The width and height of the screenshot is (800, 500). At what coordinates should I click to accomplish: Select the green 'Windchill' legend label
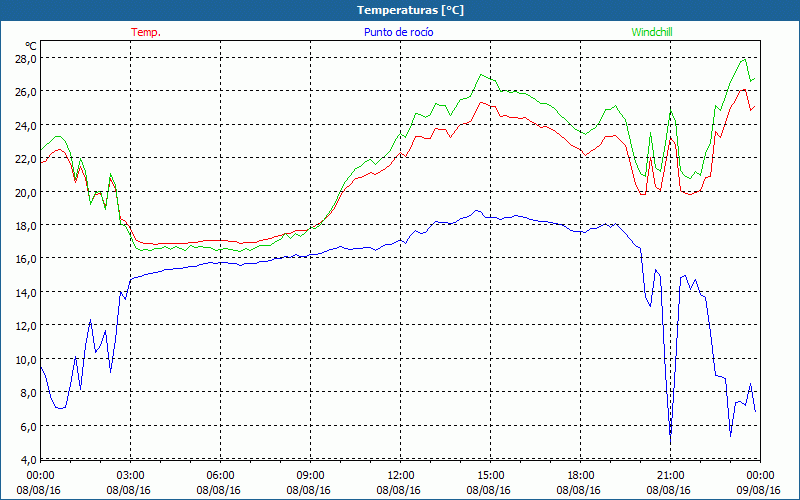click(652, 32)
